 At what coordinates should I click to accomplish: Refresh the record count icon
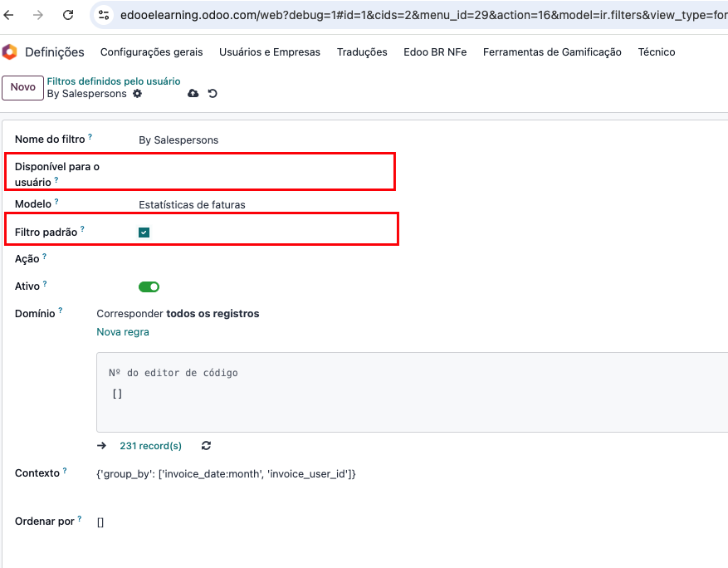tap(206, 446)
